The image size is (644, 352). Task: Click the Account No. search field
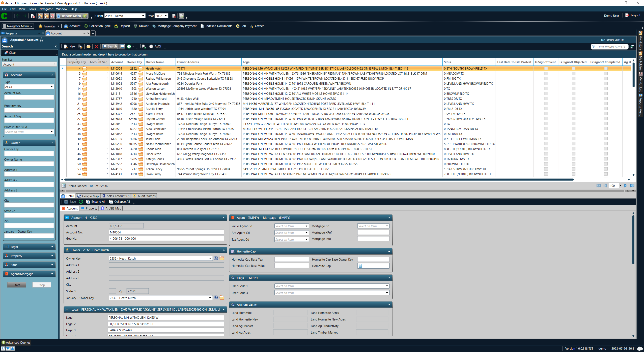pyautogui.click(x=29, y=97)
